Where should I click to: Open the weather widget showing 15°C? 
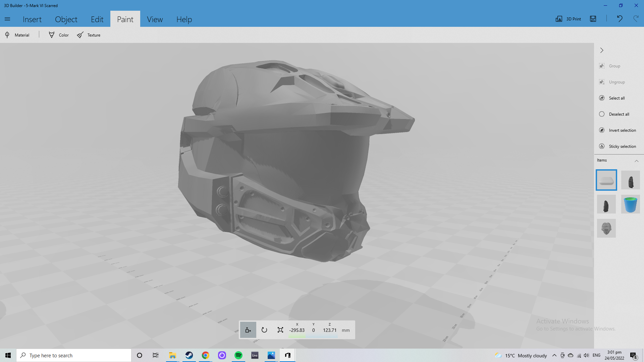tap(521, 355)
